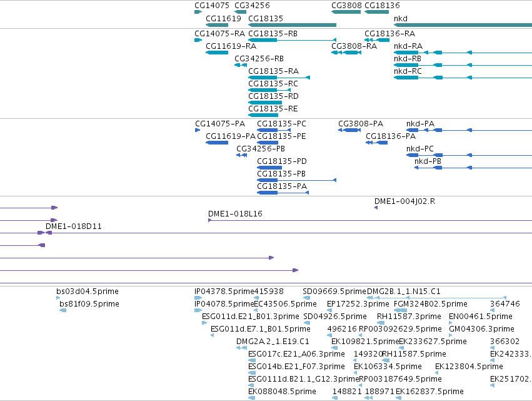The height and width of the screenshot is (401, 532).
Task: Click the DME1-018D11 clone label
Action: point(74,227)
